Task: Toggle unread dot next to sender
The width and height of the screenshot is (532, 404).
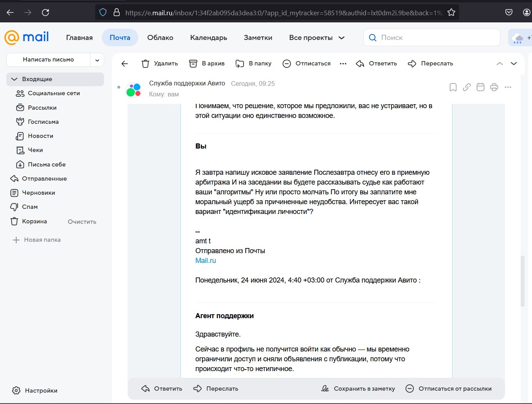Action: click(x=119, y=87)
